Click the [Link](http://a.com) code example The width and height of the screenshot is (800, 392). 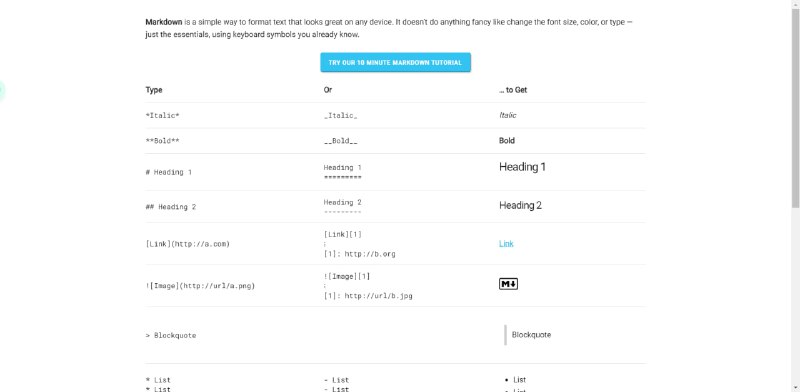tap(187, 244)
